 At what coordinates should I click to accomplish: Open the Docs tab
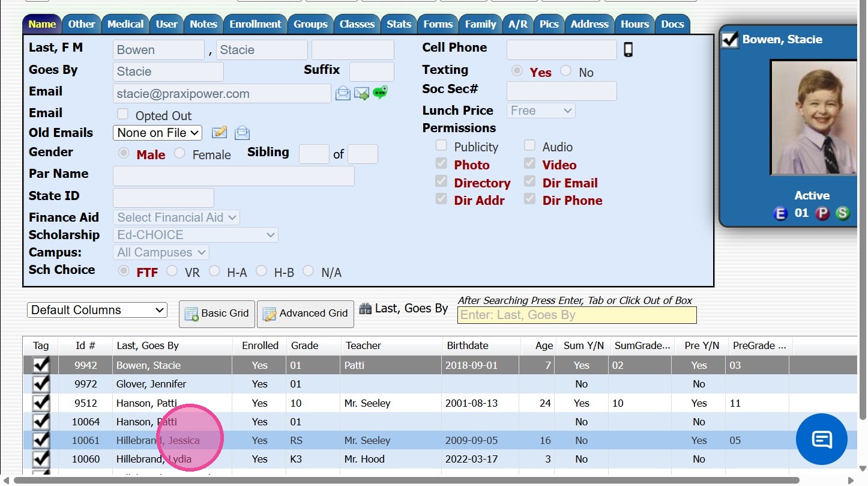[672, 24]
